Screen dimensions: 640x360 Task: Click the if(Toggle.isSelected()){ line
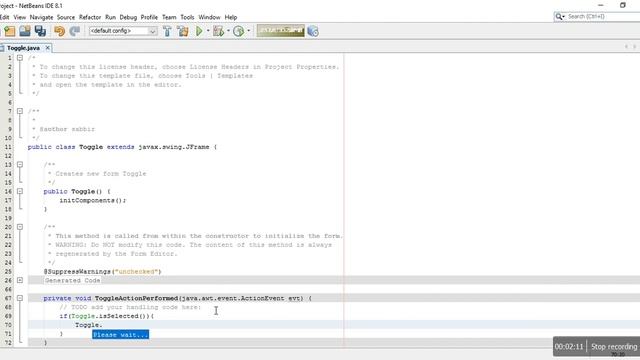pos(107,316)
